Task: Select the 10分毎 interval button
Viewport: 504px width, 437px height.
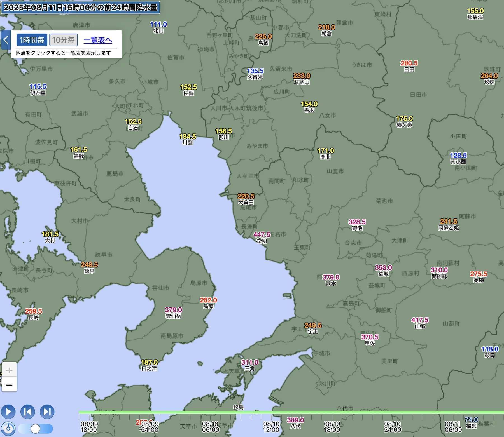Action: click(x=64, y=40)
